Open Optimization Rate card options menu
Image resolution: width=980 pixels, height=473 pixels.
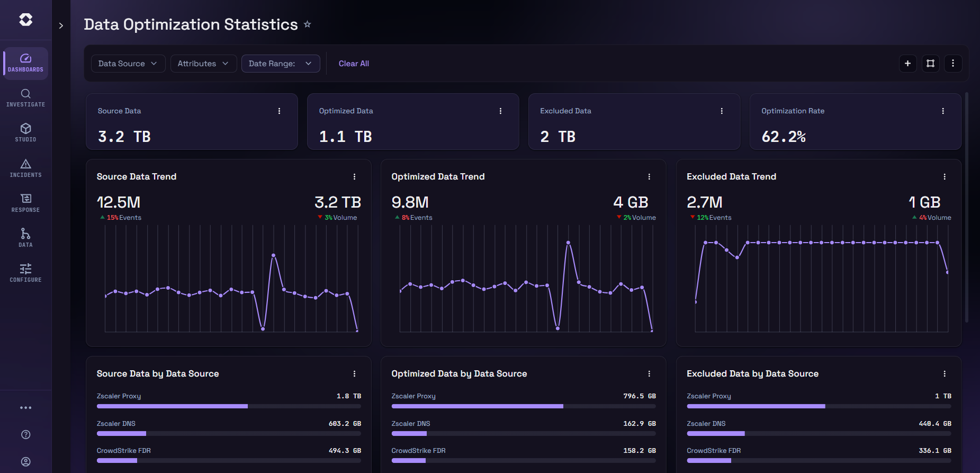(x=943, y=111)
